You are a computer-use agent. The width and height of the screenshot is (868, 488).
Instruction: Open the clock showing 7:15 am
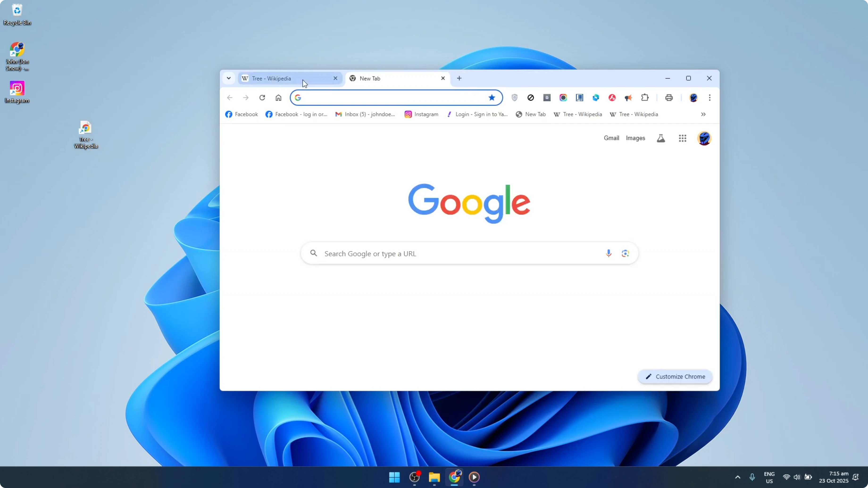[834, 477]
